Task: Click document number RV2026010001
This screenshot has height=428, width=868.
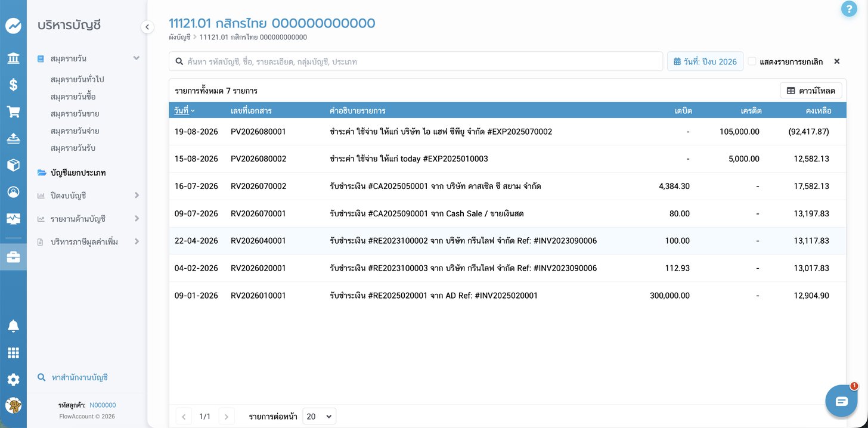Action: click(x=258, y=296)
